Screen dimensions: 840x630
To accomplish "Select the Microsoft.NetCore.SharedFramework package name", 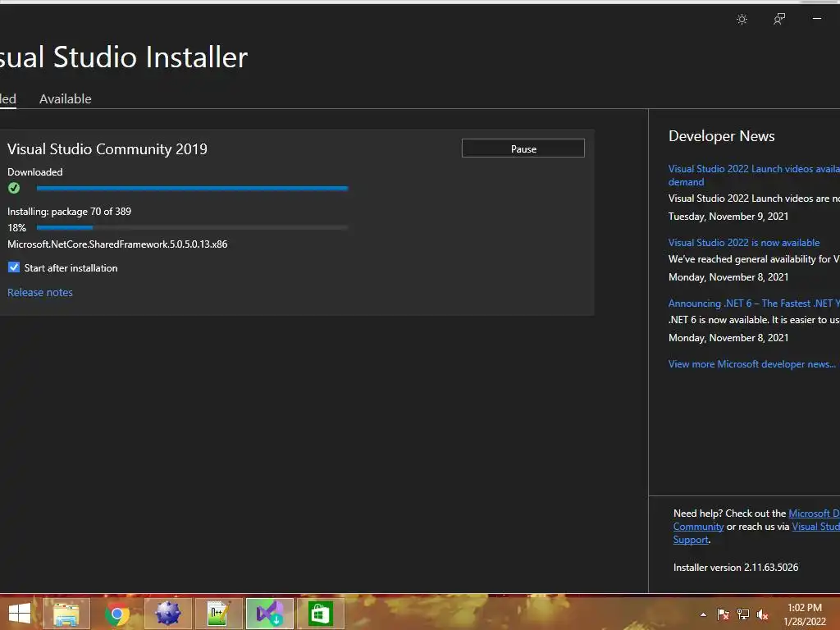I will pyautogui.click(x=117, y=244).
